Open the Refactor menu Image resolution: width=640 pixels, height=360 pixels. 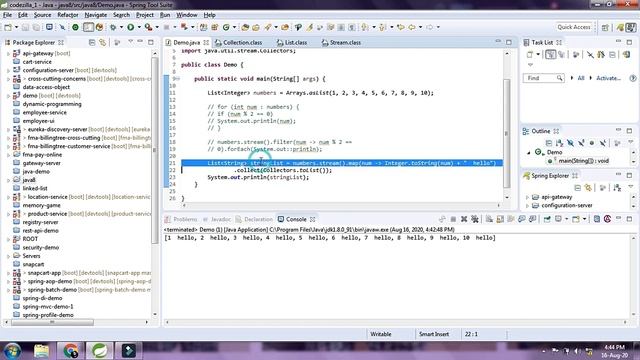coord(68,15)
